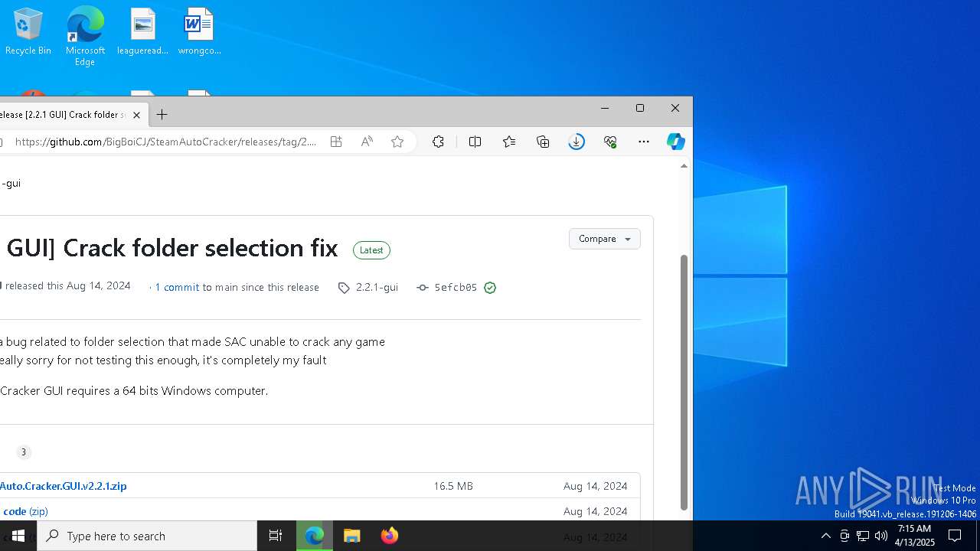Click the Latest release badge
The width and height of the screenshot is (980, 551).
point(371,250)
